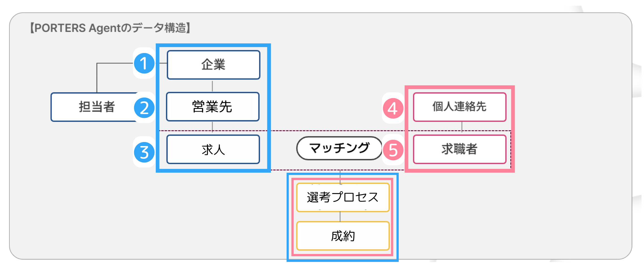Screen dimensions: 644x273
Task: Click the 求人 box
Action: [213, 149]
